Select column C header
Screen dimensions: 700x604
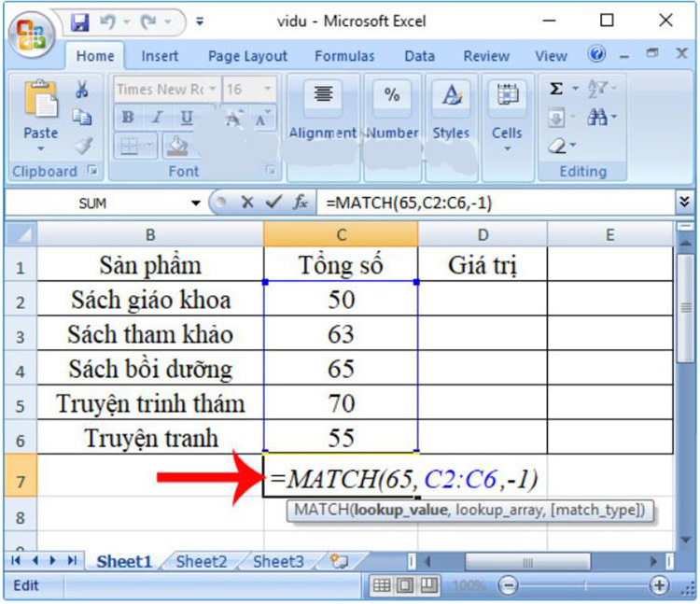(341, 234)
